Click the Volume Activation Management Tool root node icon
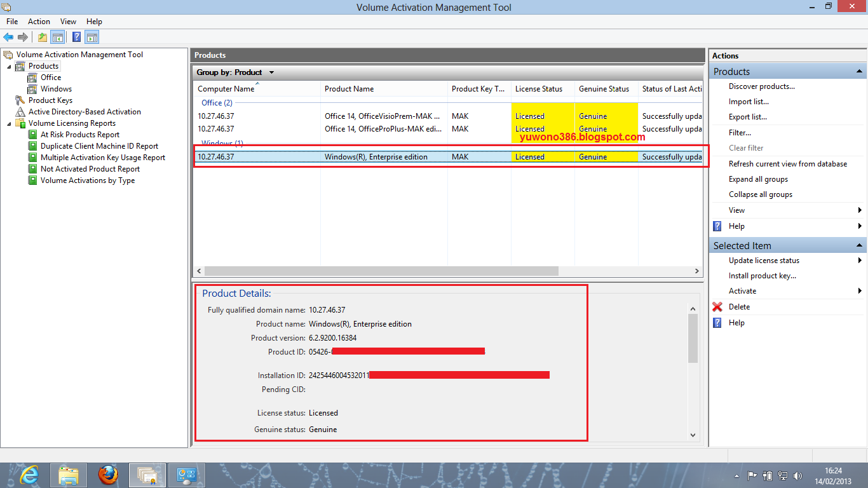This screenshot has height=488, width=868. coord(8,55)
